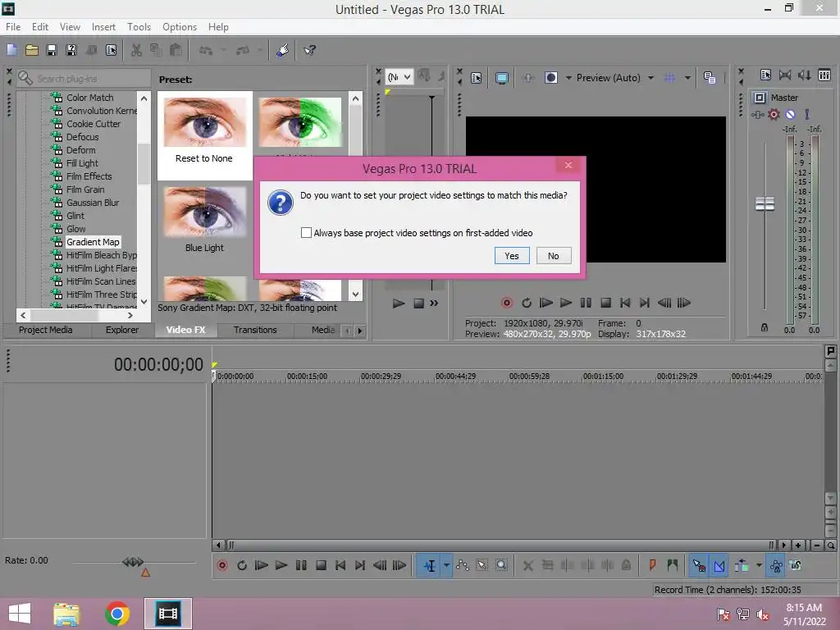Toggle the Master fader lock icon
The image size is (840, 630).
[765, 327]
